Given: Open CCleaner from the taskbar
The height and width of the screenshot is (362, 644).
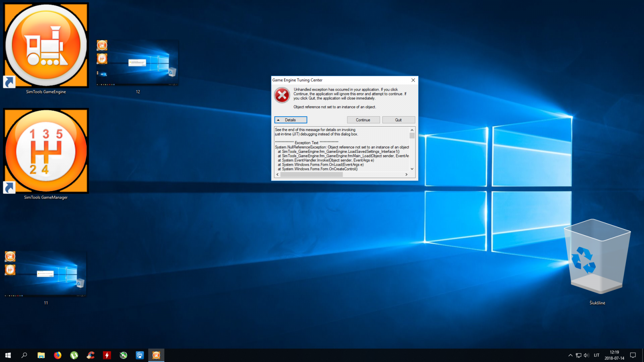Looking at the screenshot, I should click(x=91, y=355).
